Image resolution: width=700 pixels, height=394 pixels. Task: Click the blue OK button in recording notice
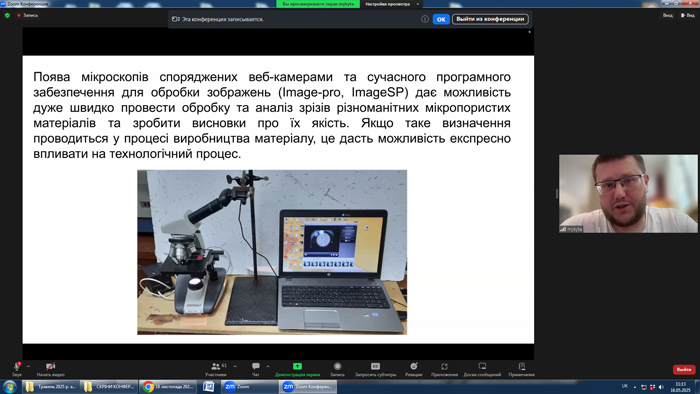(x=441, y=19)
